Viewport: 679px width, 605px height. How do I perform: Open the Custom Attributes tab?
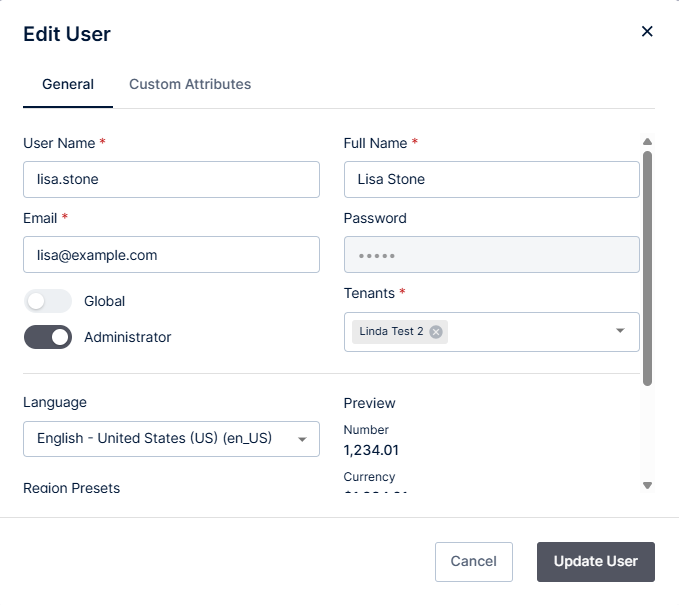(x=190, y=84)
